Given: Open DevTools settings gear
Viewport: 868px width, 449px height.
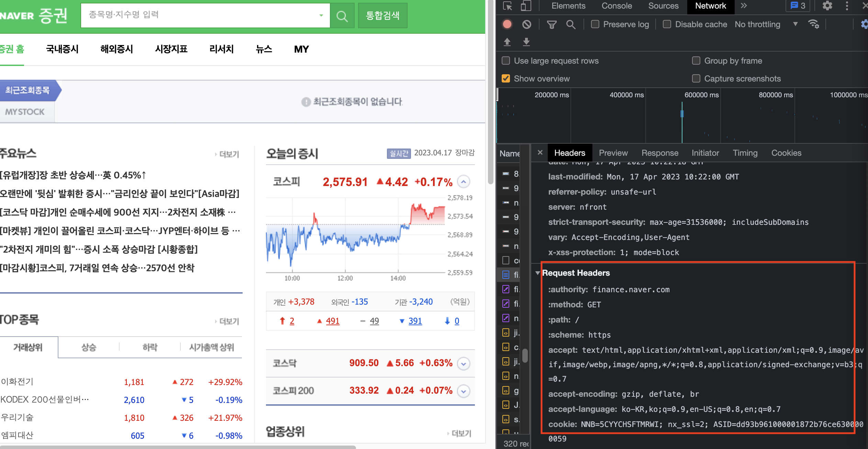Looking at the screenshot, I should coord(827,6).
